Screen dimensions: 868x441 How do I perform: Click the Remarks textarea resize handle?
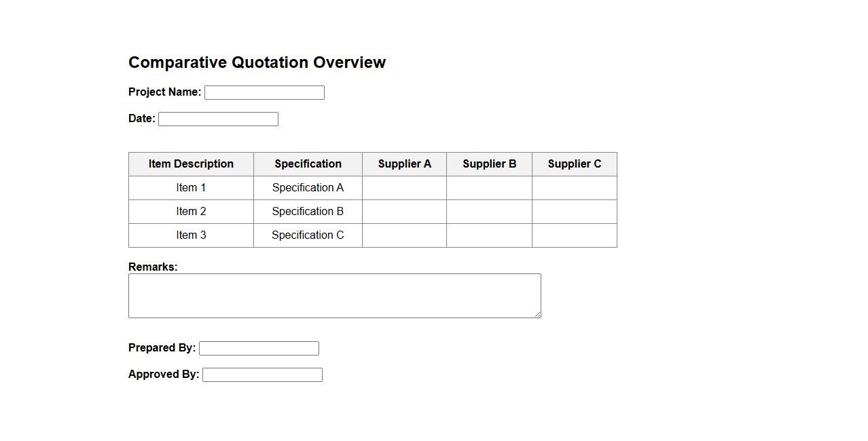coord(537,314)
